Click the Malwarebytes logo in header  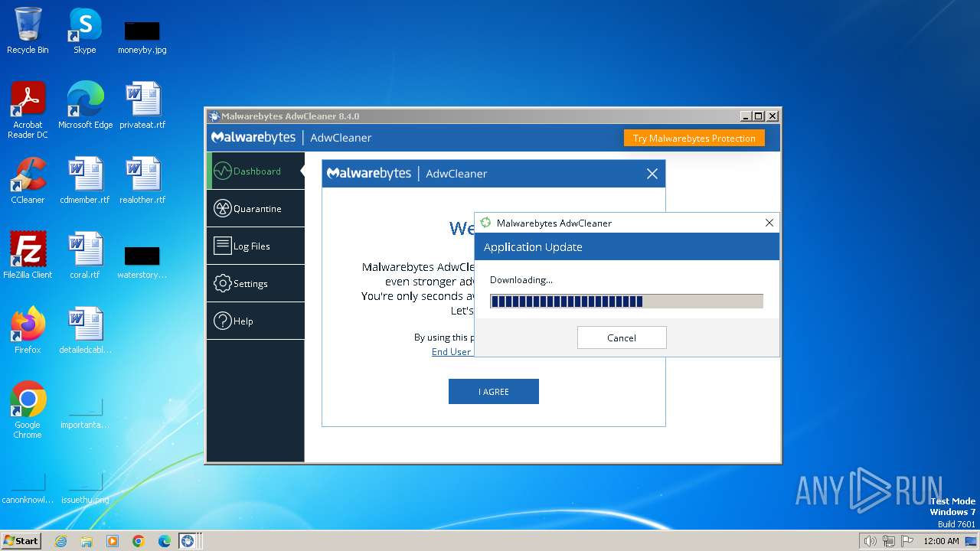click(x=253, y=138)
